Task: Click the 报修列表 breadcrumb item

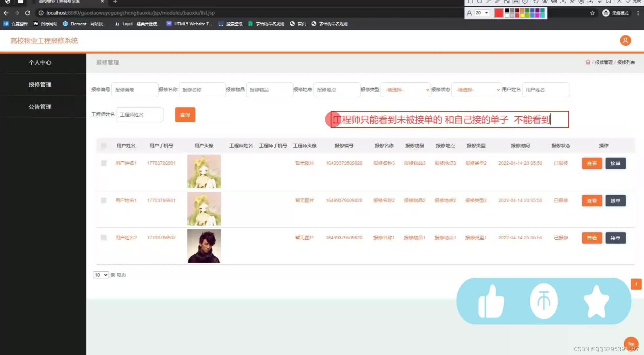Action: (x=626, y=62)
